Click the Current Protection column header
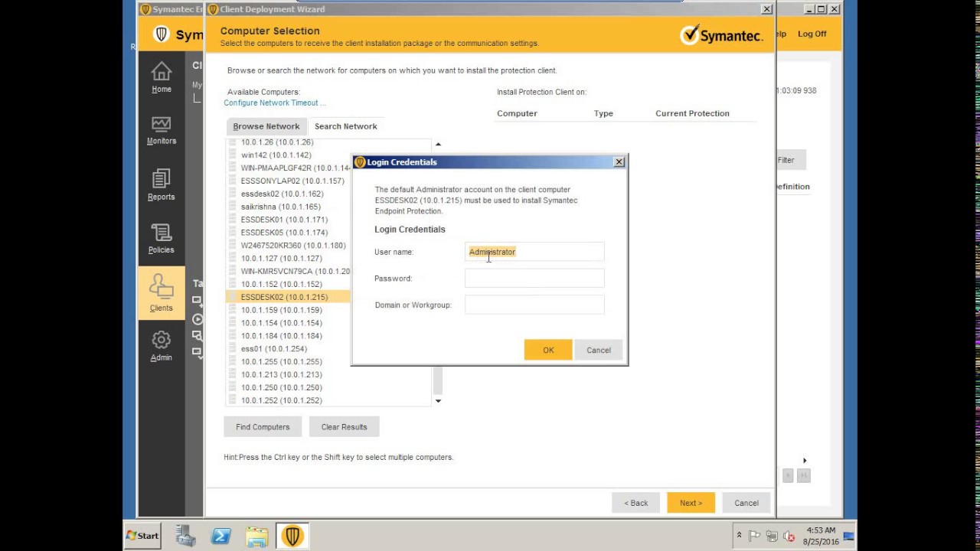 (x=692, y=113)
